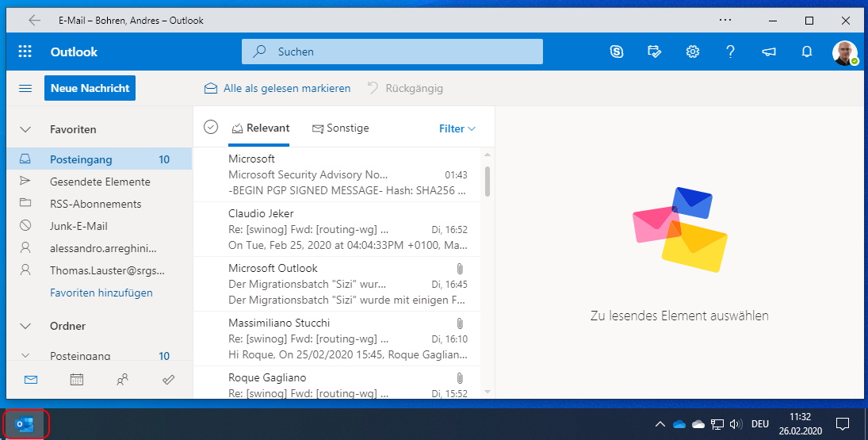Image resolution: width=868 pixels, height=440 pixels.
Task: Switch to Calendar view icon
Action: coord(77,380)
